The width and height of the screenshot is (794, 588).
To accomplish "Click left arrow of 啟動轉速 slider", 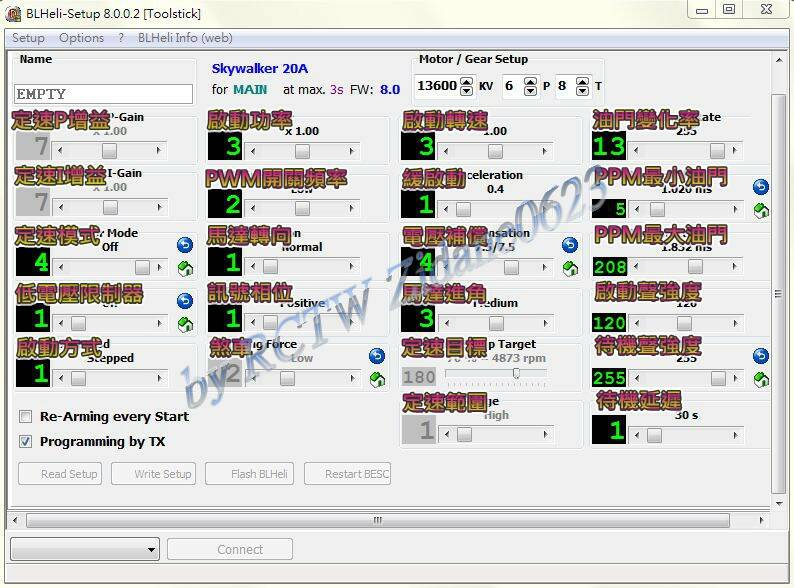I will click(x=446, y=151).
